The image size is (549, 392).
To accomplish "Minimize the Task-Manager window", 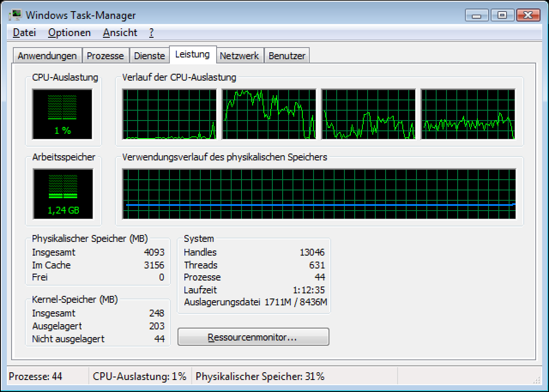I will click(x=477, y=15).
